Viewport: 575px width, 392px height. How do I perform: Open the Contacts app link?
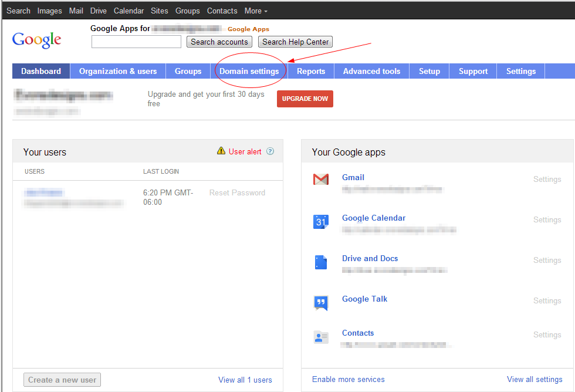358,333
